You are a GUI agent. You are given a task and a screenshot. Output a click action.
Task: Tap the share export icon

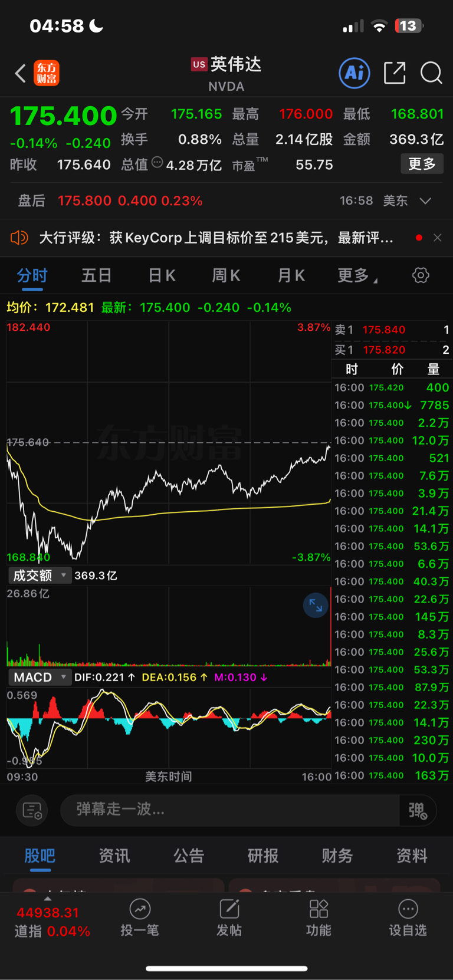[x=395, y=73]
